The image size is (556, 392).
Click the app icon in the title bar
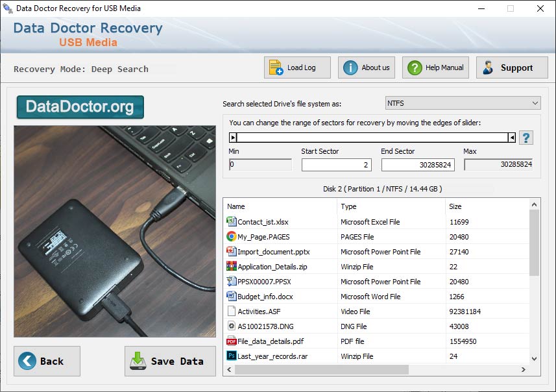(x=7, y=8)
